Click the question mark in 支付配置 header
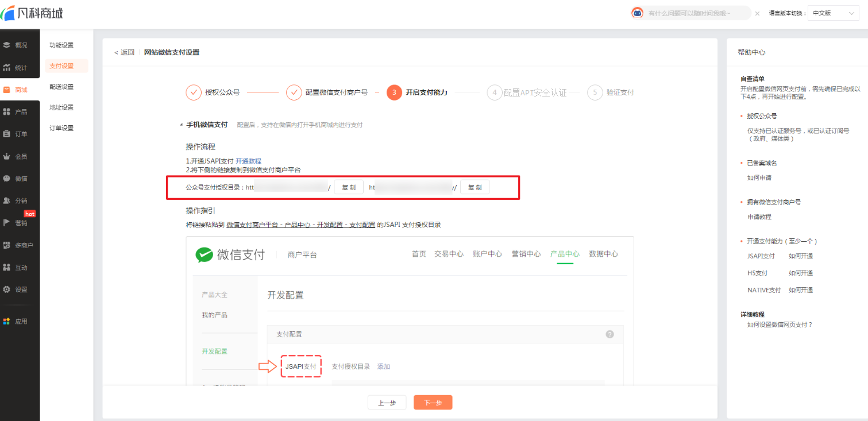The width and height of the screenshot is (868, 421). click(x=609, y=334)
